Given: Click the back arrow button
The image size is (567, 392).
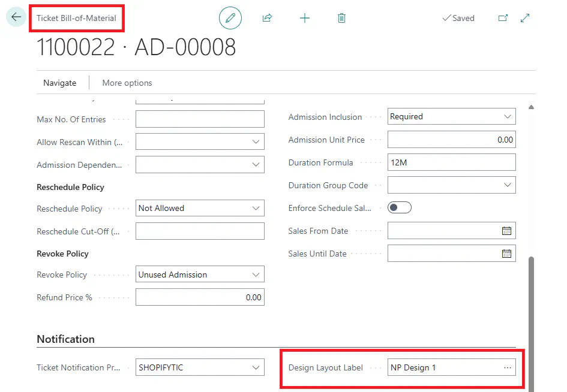Looking at the screenshot, I should 16,17.
